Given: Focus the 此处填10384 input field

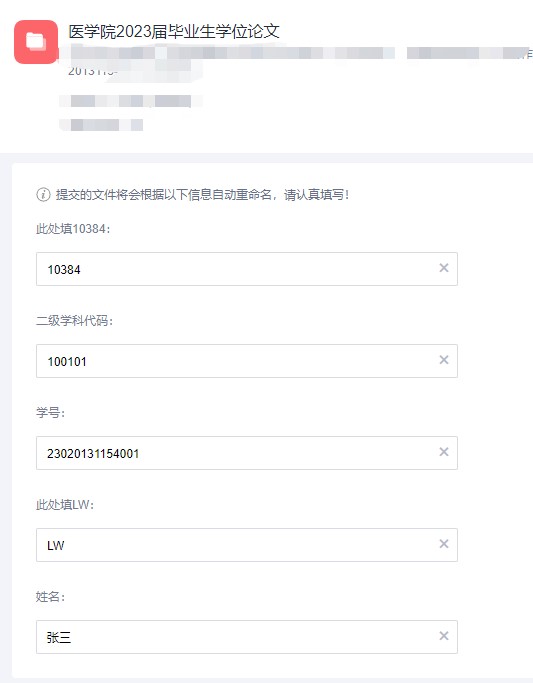Looking at the screenshot, I should (x=246, y=269).
